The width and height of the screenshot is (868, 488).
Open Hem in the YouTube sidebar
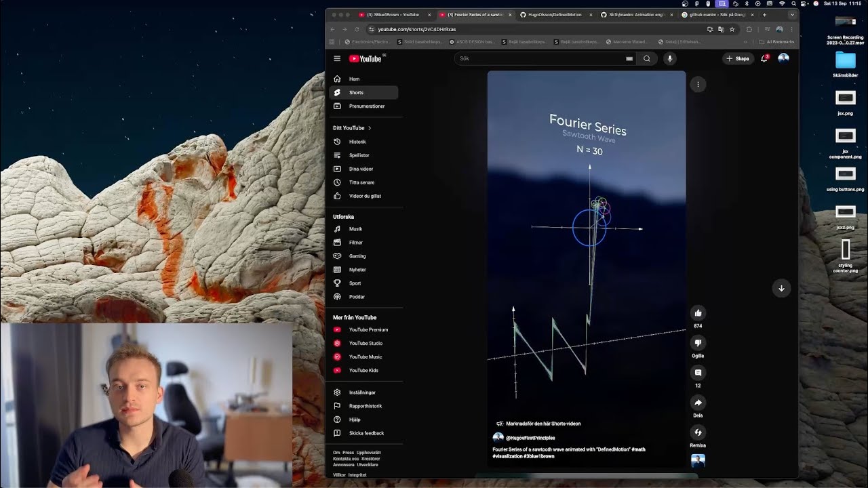point(364,79)
